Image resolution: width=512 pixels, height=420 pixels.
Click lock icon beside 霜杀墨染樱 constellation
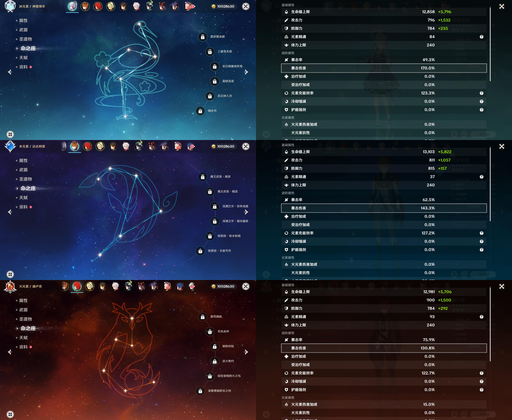(x=203, y=37)
